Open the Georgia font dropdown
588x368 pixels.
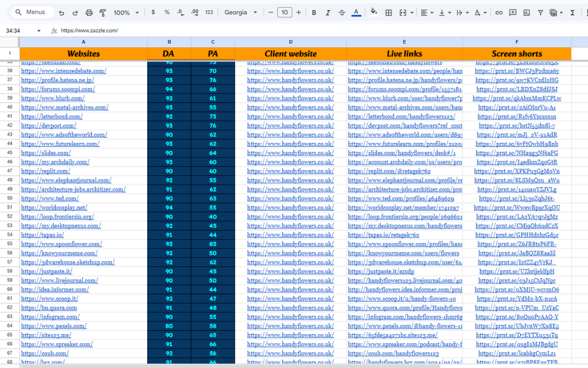coord(241,13)
